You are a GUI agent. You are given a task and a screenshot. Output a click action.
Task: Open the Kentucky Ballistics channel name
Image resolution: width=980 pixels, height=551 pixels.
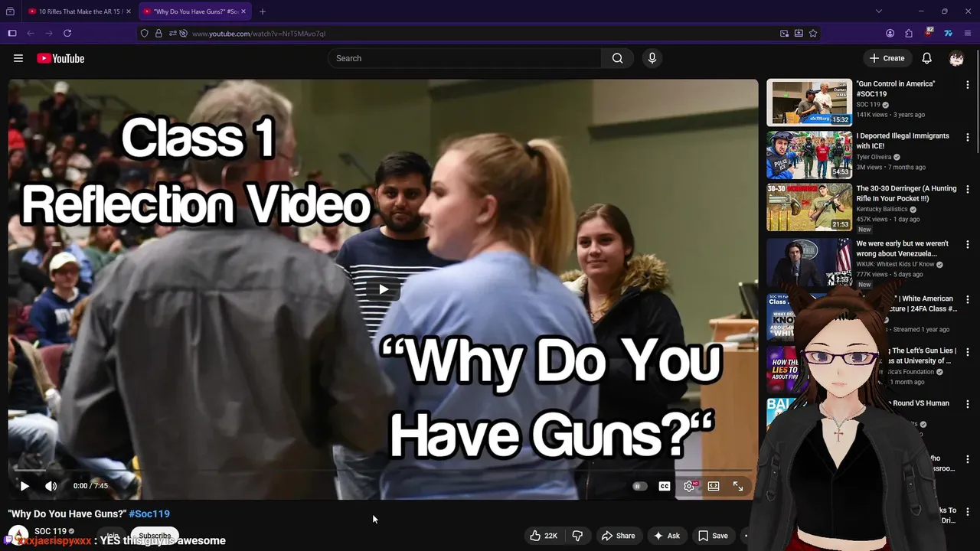click(x=881, y=209)
